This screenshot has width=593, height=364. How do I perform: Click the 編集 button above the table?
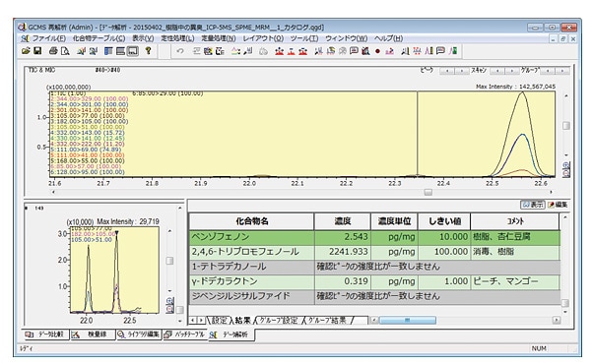tap(558, 205)
